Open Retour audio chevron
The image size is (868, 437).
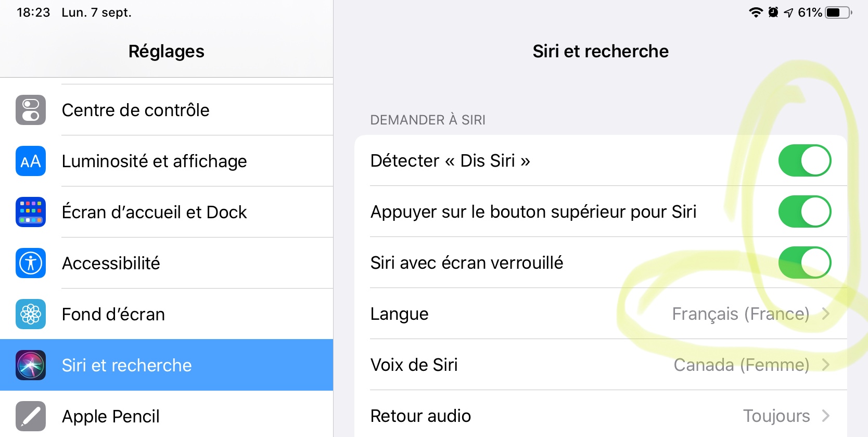[825, 416]
